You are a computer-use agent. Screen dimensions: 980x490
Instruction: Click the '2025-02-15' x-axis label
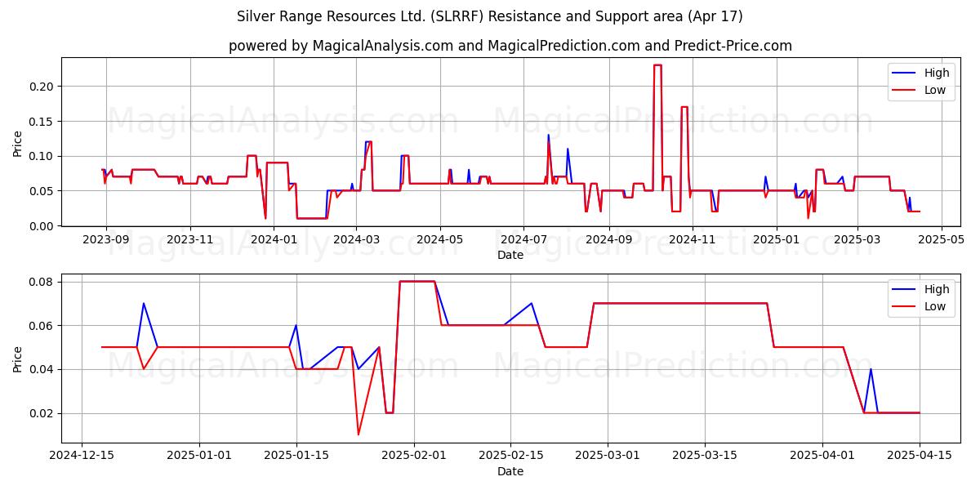point(510,457)
